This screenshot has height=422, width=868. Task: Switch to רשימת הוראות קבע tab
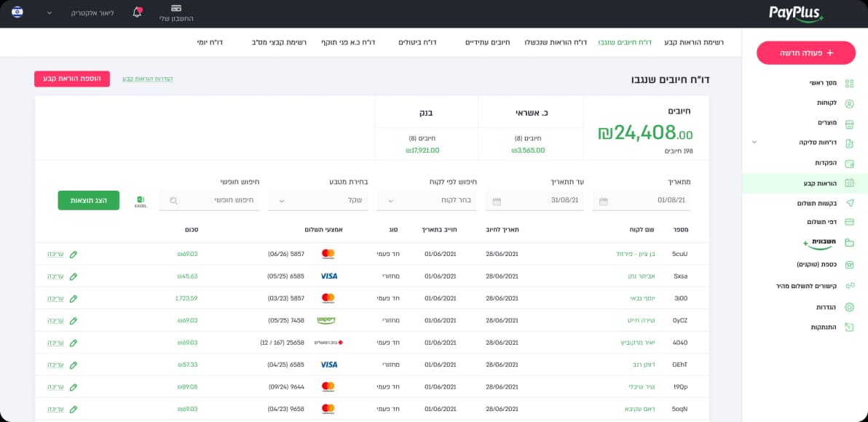pos(694,43)
